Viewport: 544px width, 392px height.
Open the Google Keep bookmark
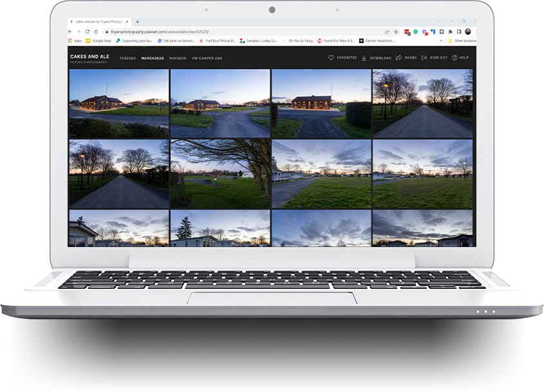pos(99,41)
